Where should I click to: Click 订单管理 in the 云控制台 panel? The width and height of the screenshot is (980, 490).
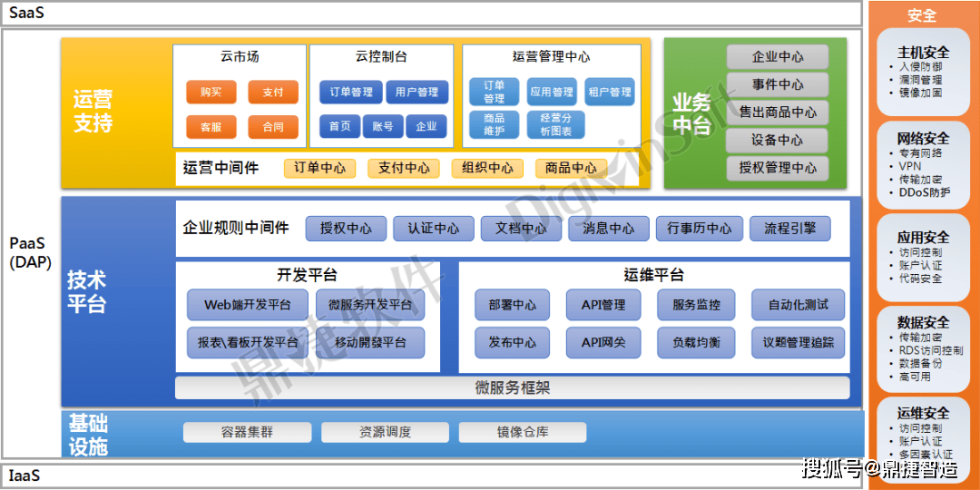click(350, 92)
